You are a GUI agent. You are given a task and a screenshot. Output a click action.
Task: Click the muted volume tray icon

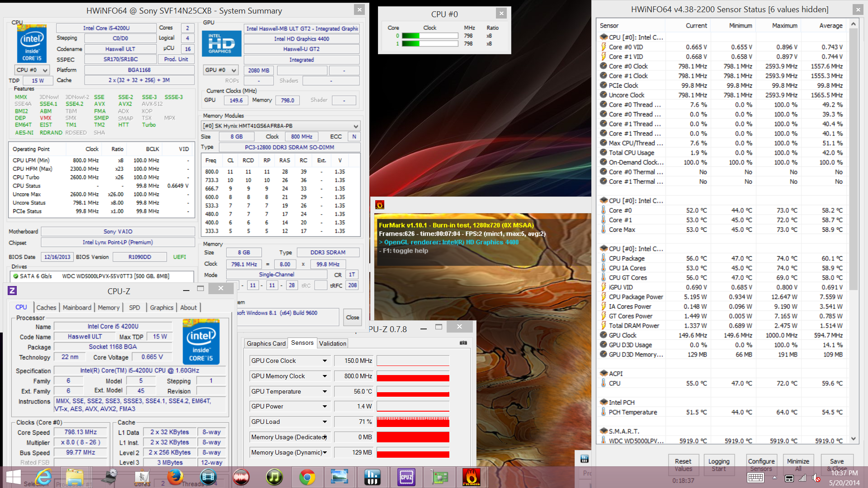point(816,478)
